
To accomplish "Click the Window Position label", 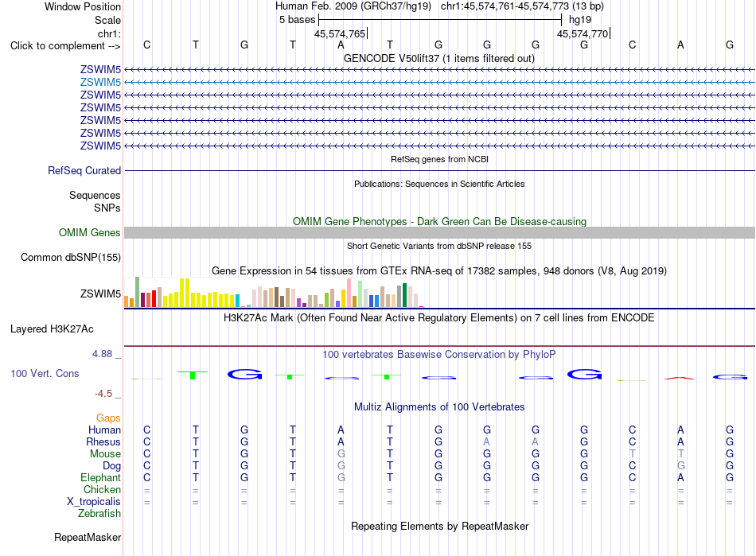I will pyautogui.click(x=83, y=6).
